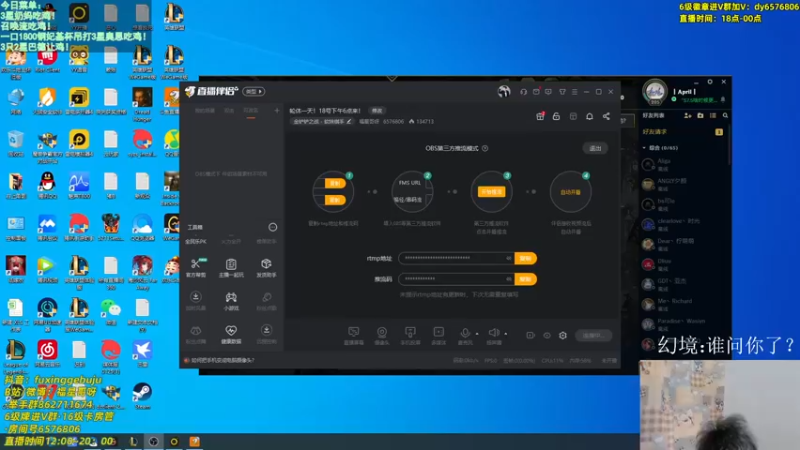Click the speaker icon
The width and height of the screenshot is (800, 450).
point(494,335)
